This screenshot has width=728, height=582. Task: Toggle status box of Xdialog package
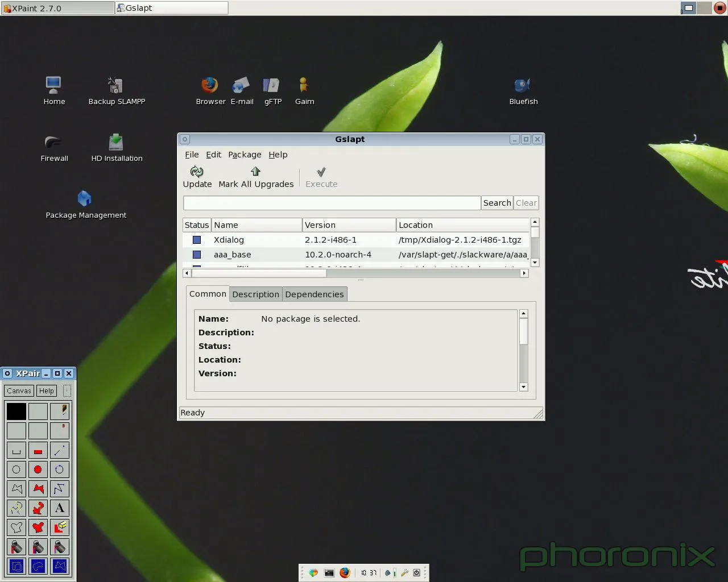tap(197, 240)
